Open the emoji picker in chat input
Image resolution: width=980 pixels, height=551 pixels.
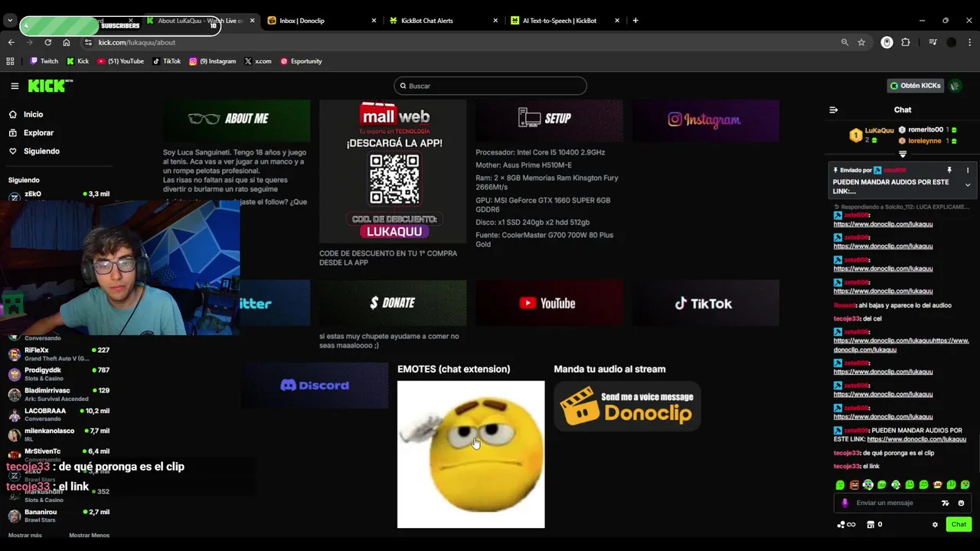coord(961,503)
